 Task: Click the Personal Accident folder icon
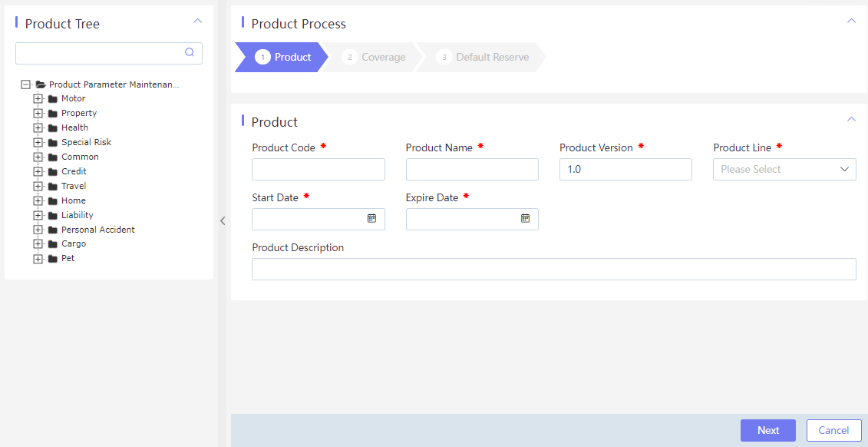click(x=53, y=230)
